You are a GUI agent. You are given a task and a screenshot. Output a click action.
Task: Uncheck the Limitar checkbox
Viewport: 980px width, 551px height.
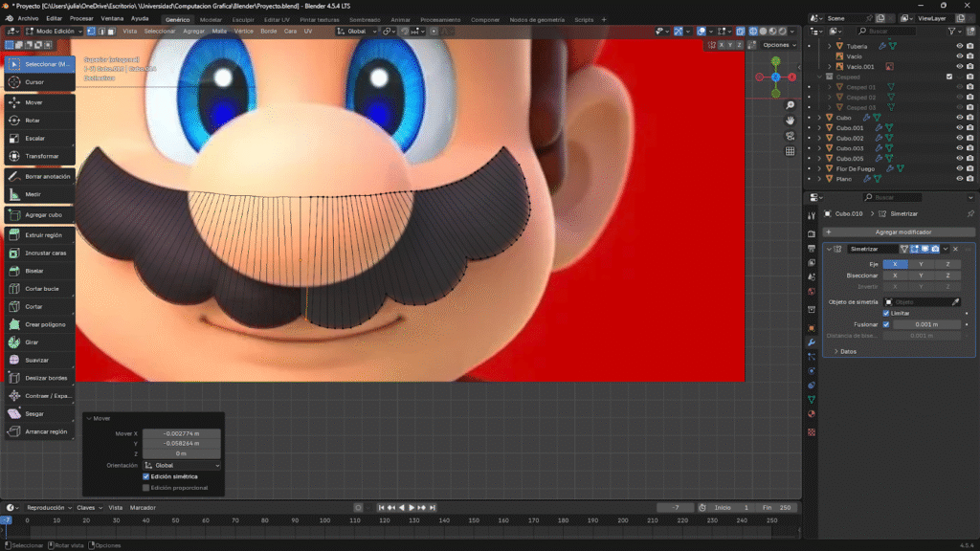click(x=886, y=313)
